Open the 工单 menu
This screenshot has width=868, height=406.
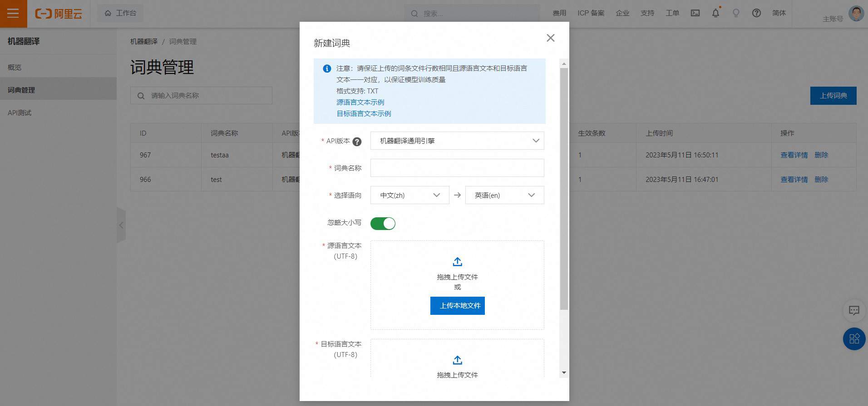[x=672, y=13]
